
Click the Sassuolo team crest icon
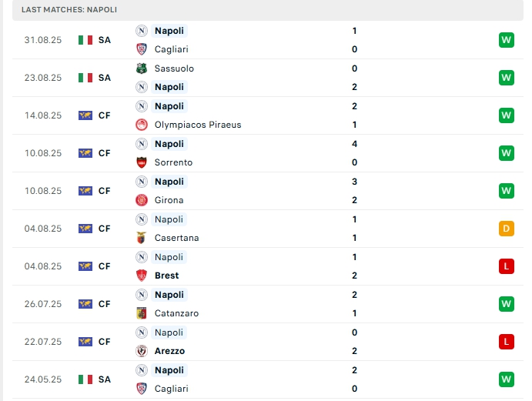142,69
